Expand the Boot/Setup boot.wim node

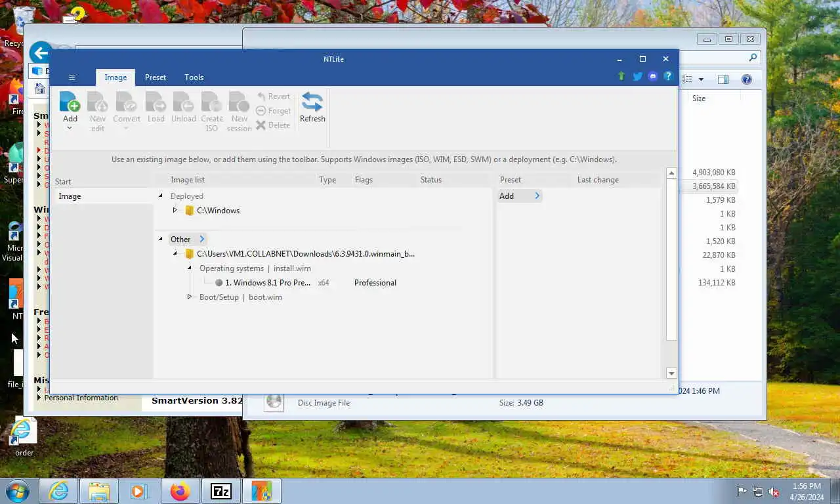click(190, 297)
